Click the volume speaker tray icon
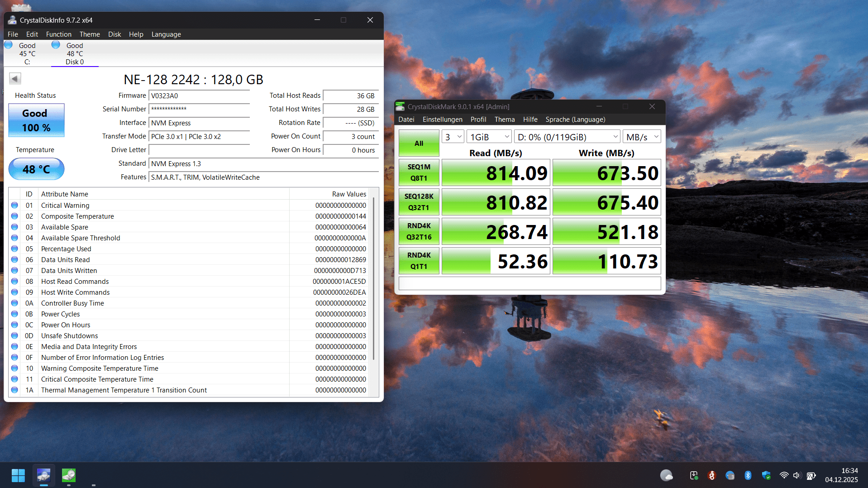The height and width of the screenshot is (488, 868). click(x=797, y=475)
